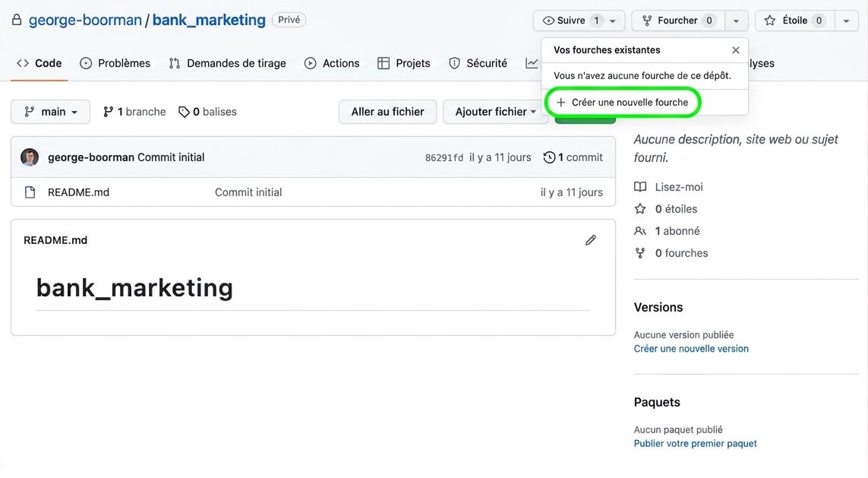Open the Problèmes tab
This screenshot has height=478, width=868.
point(115,63)
